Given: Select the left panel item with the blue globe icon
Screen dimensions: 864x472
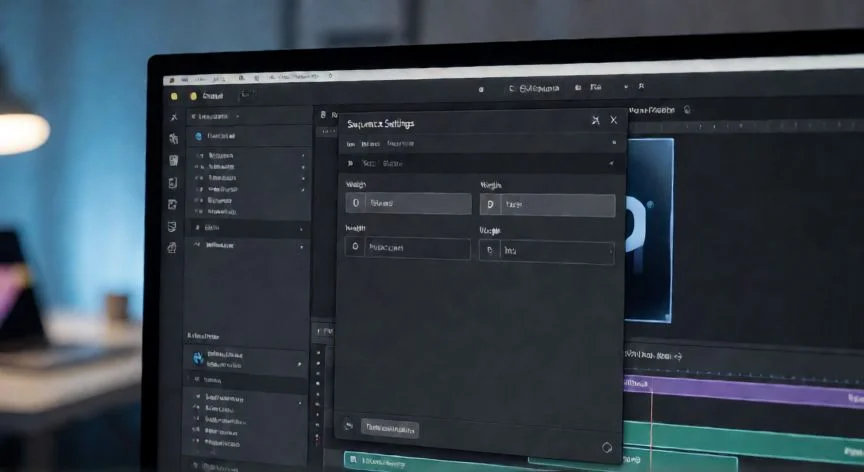Looking at the screenshot, I should [x=247, y=136].
